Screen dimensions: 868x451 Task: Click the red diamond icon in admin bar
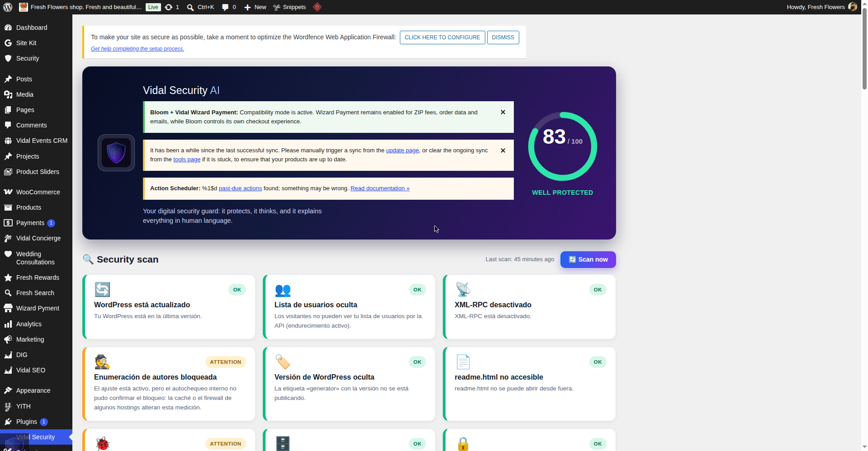tap(318, 7)
